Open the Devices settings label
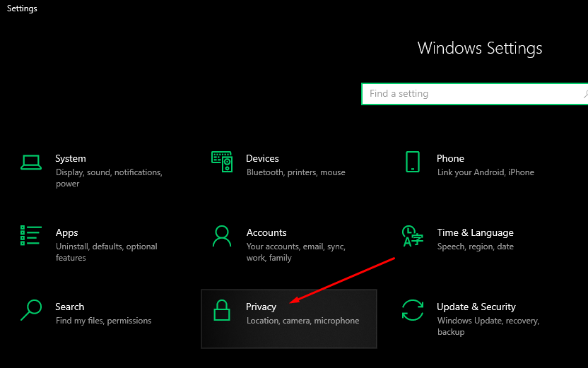 click(262, 158)
